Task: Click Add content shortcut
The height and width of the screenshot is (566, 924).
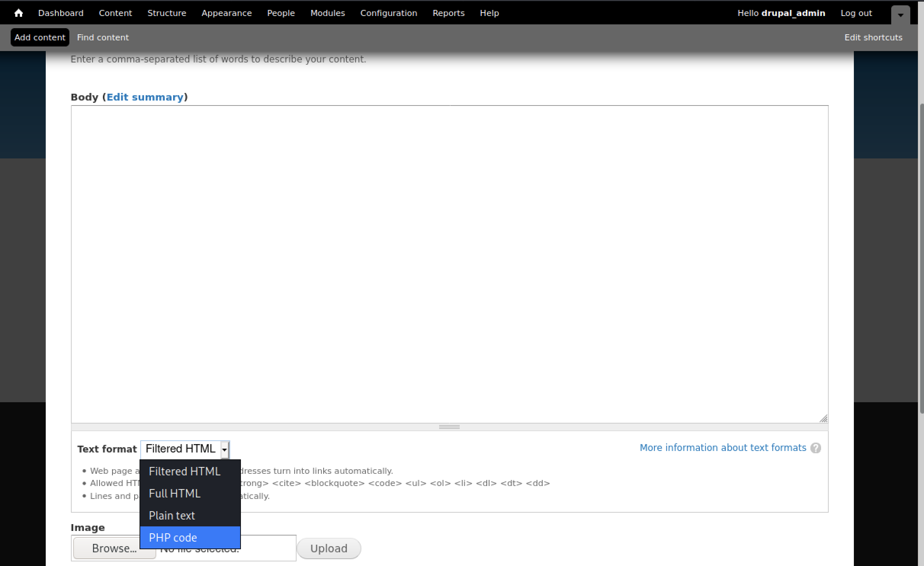Action: point(40,37)
